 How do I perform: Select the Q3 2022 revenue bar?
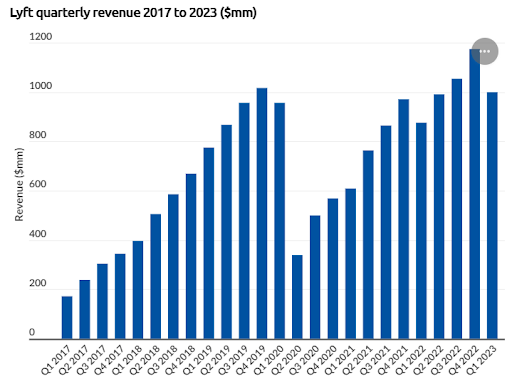pos(457,209)
